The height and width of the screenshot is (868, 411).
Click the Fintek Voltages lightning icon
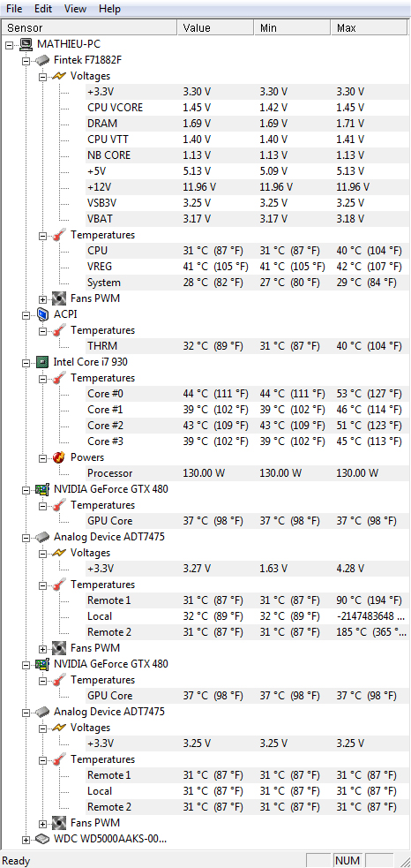(58, 76)
